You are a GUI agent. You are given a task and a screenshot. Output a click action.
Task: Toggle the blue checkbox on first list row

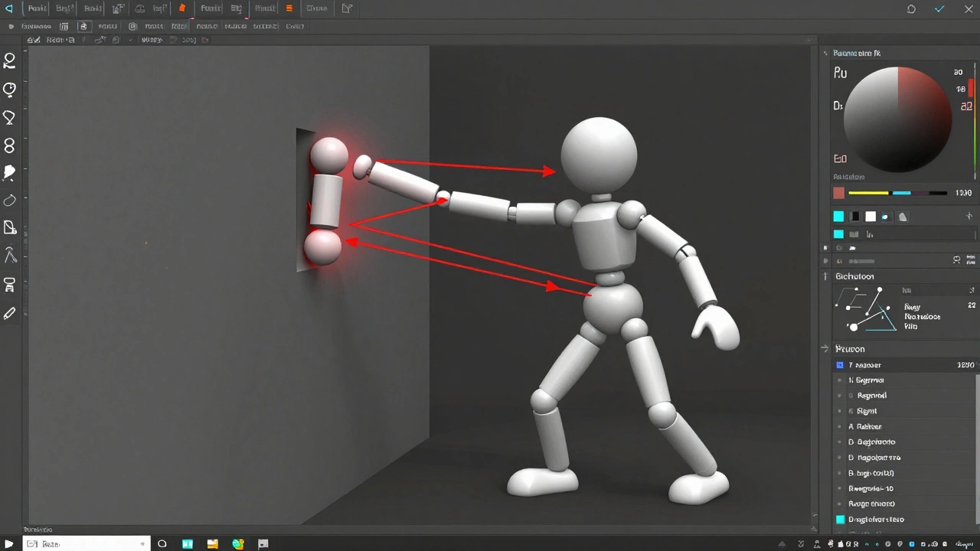(x=840, y=365)
